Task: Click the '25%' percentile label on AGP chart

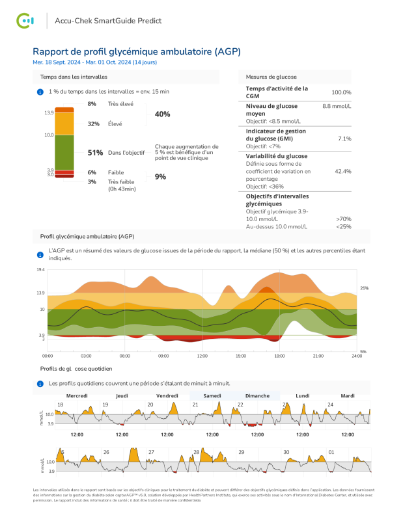Action: (x=364, y=288)
